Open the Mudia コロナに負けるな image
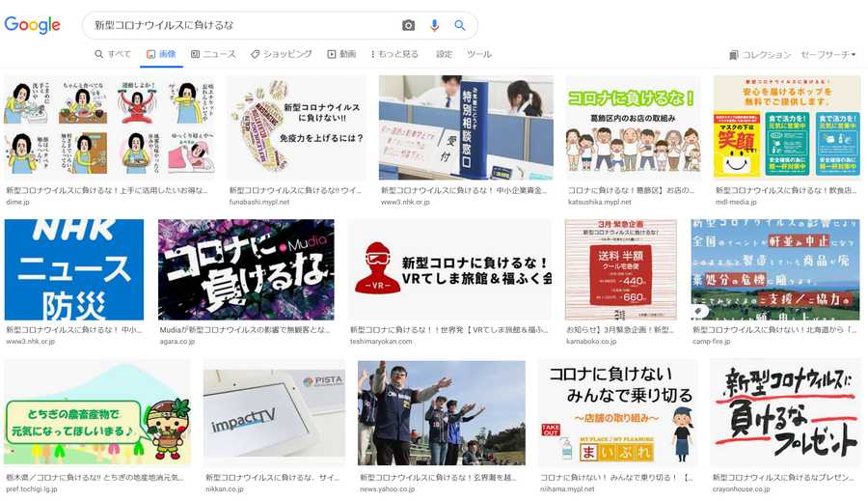Screen dimensions: 868x501 point(246,270)
